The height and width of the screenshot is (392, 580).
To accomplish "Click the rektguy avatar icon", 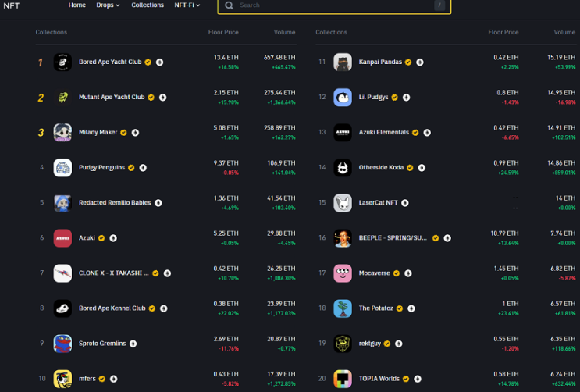I will pos(343,344).
